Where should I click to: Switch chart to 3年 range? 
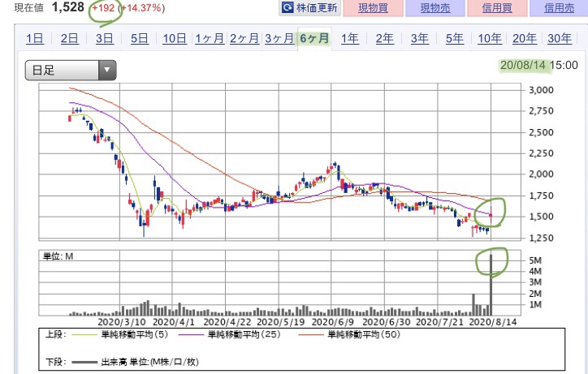[419, 38]
